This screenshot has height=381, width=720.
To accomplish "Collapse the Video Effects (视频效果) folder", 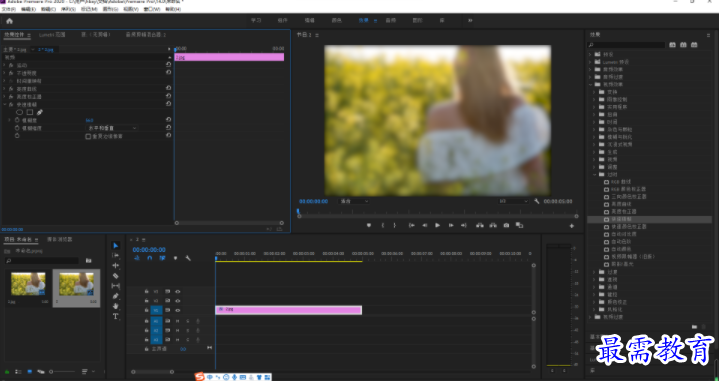I will pos(591,84).
